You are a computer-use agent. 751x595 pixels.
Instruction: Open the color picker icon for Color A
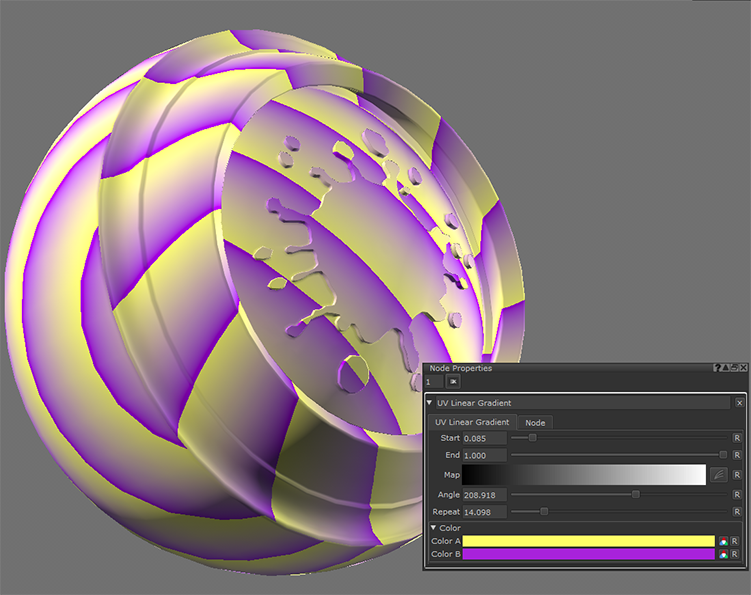(x=722, y=541)
